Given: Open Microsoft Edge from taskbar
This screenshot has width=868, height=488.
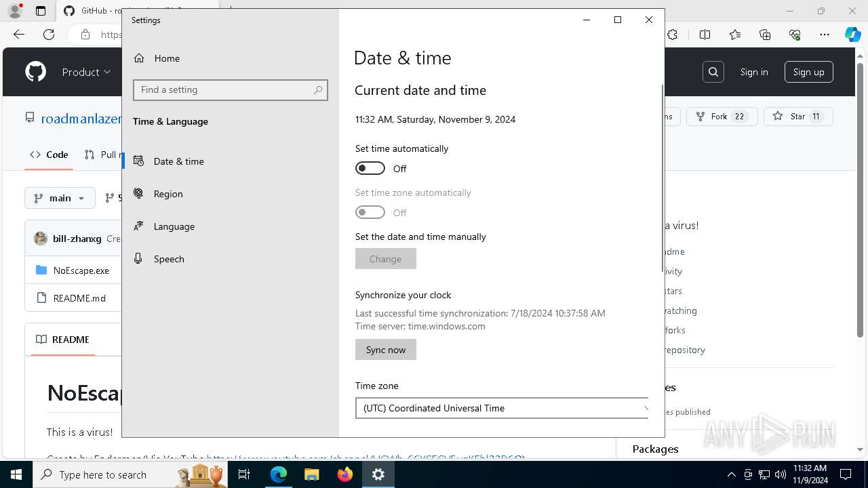Looking at the screenshot, I should coord(279,474).
